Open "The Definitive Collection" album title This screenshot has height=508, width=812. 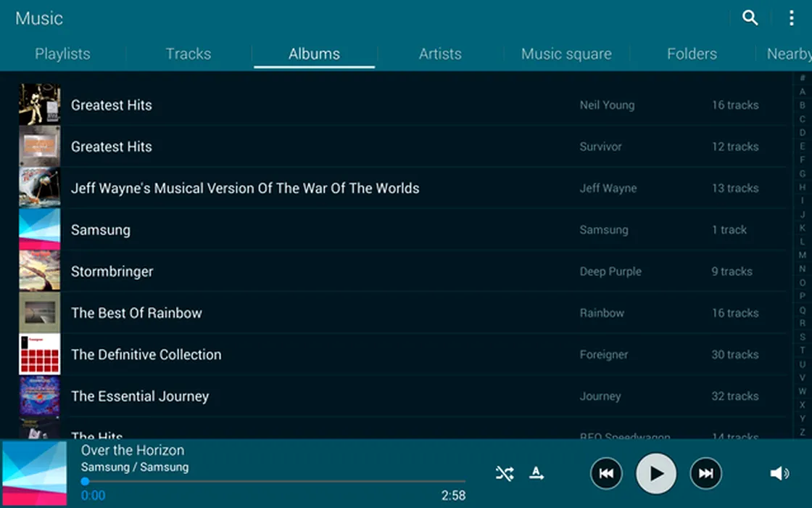146,355
